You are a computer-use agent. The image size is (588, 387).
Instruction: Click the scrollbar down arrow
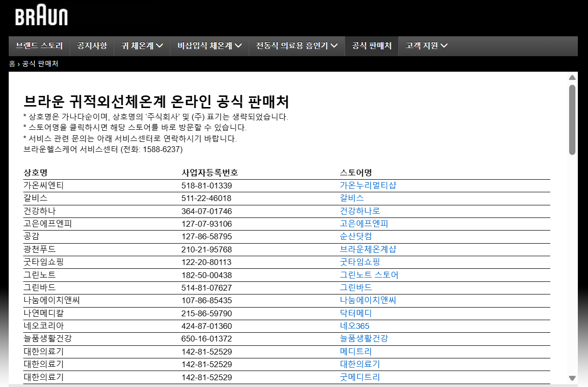click(572, 378)
